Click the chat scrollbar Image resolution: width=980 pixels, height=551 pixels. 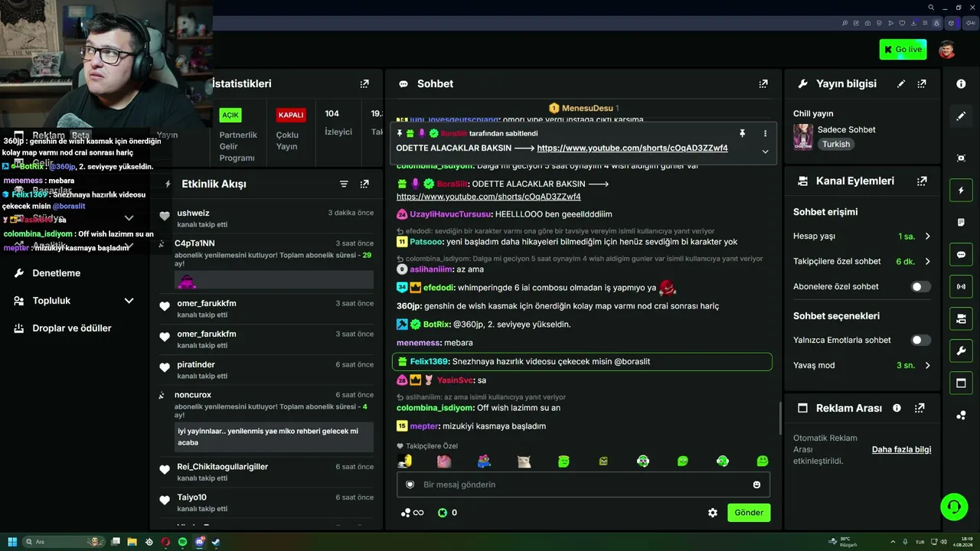780,418
